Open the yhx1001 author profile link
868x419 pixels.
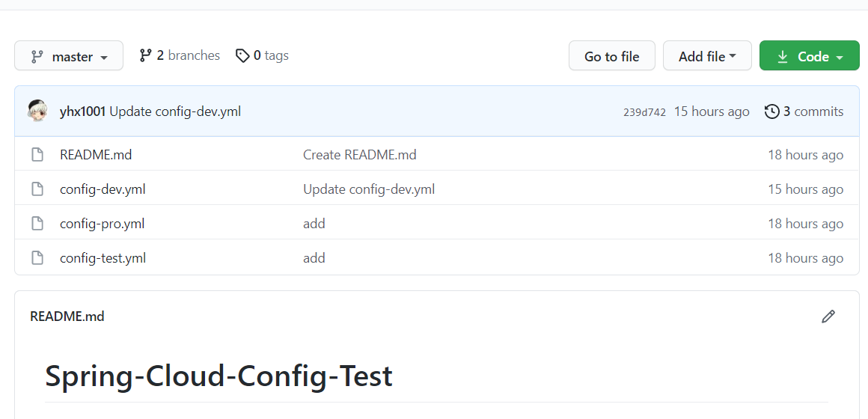coord(82,111)
